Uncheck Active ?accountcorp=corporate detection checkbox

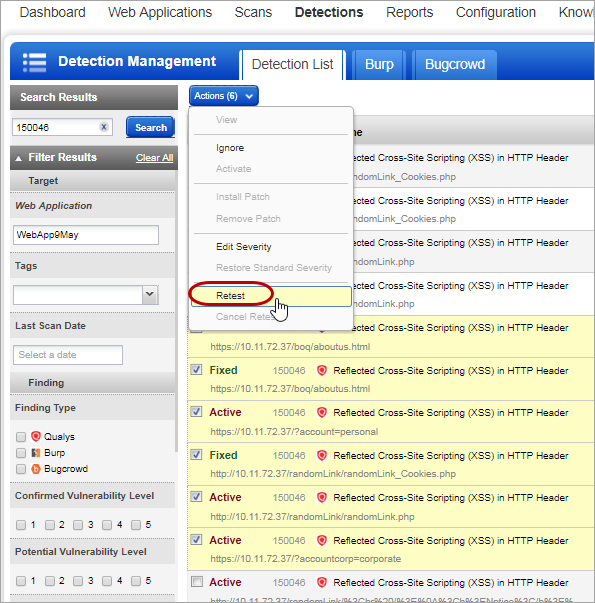[197, 540]
